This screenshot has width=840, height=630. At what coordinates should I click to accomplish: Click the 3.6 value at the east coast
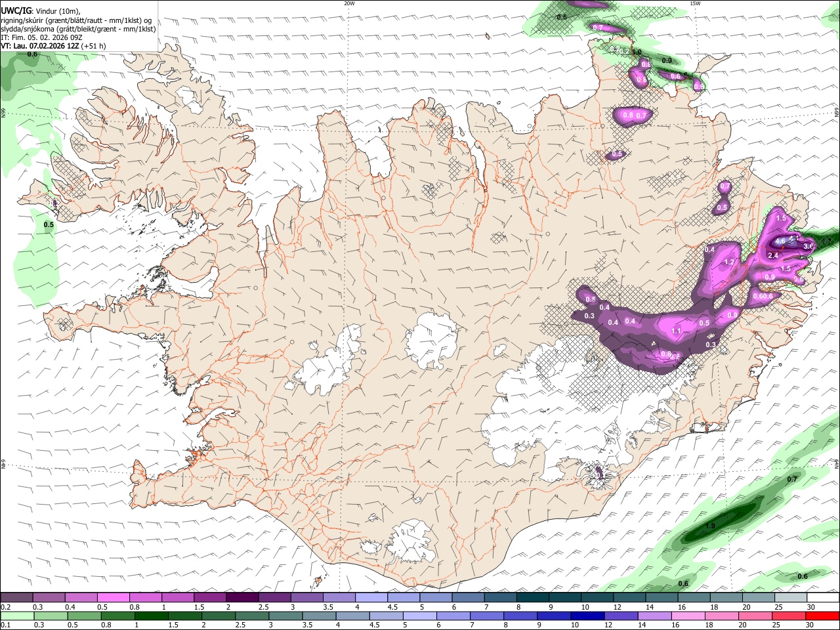click(808, 246)
